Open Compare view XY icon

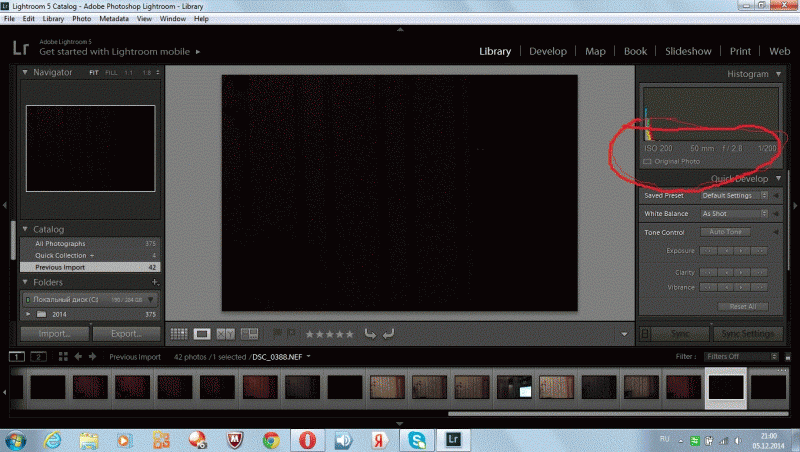point(226,334)
